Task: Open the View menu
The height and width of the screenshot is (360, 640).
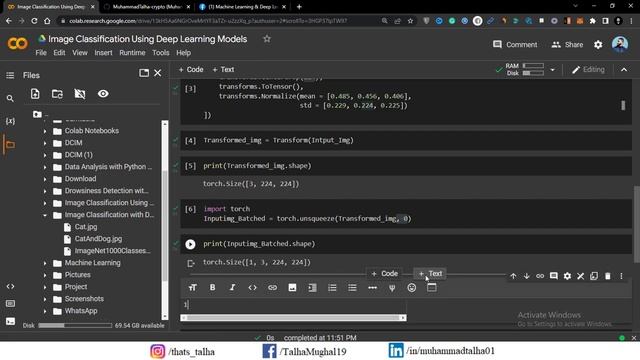Action: tap(80, 53)
